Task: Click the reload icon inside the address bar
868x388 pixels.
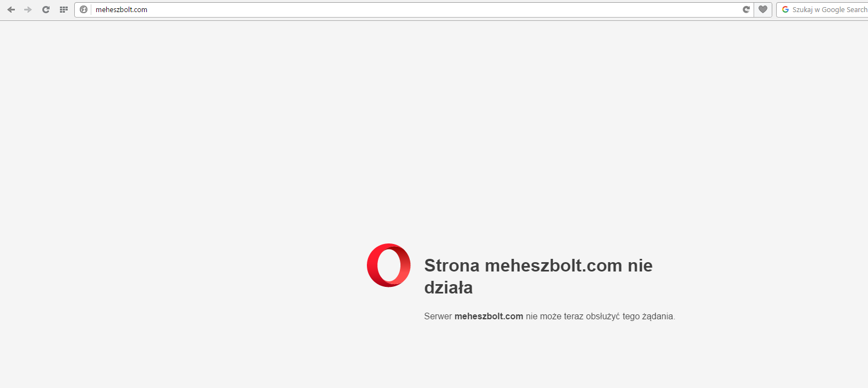Action: click(x=746, y=9)
